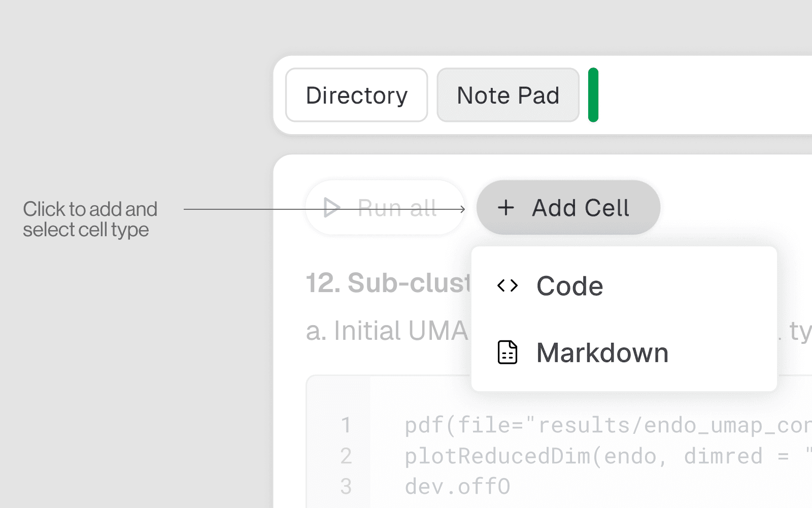This screenshot has height=508, width=812.
Task: Click the 'Click to add and select cell type' annotation
Action: (90, 219)
